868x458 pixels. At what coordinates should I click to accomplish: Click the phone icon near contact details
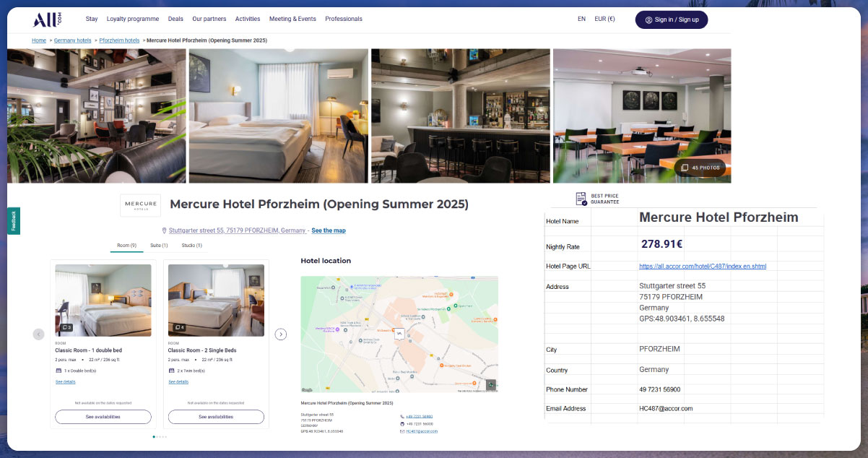click(x=402, y=417)
